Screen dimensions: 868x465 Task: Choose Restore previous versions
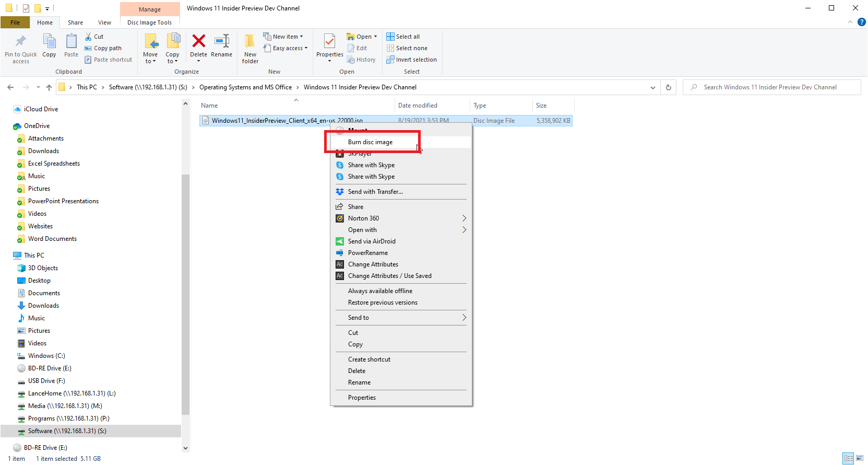[x=401, y=303]
